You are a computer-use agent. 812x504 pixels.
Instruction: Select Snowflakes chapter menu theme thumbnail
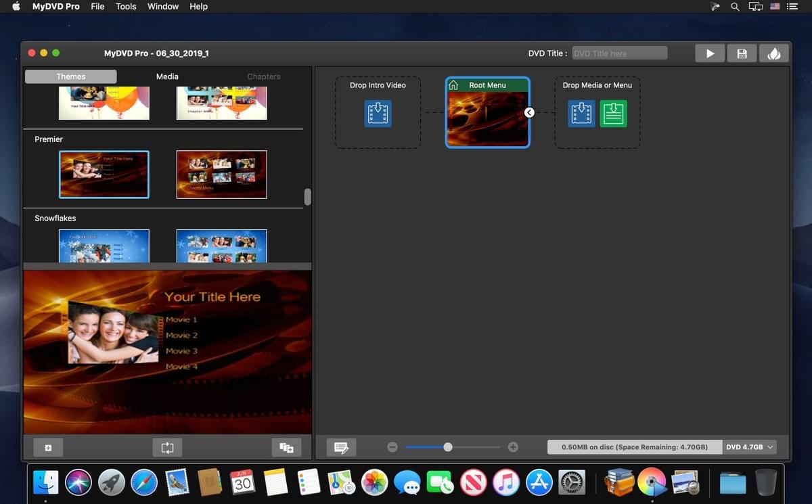(x=221, y=246)
